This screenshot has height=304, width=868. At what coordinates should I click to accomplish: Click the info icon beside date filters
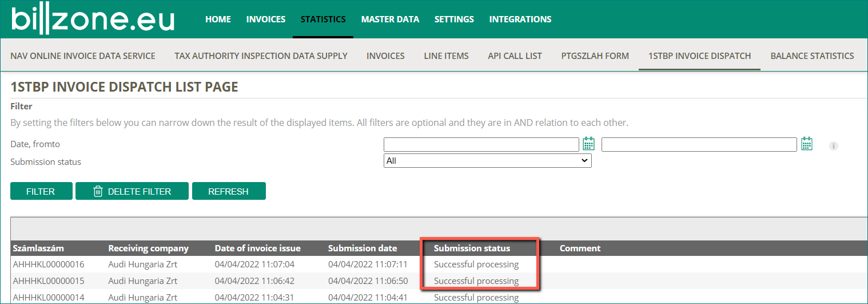[x=834, y=146]
